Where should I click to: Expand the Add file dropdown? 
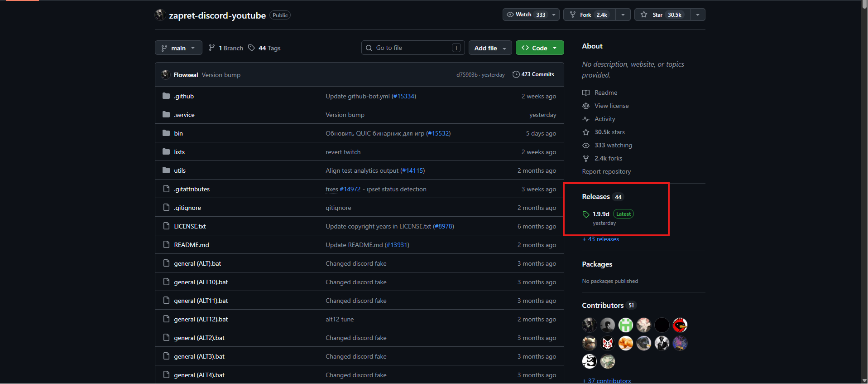click(490, 48)
